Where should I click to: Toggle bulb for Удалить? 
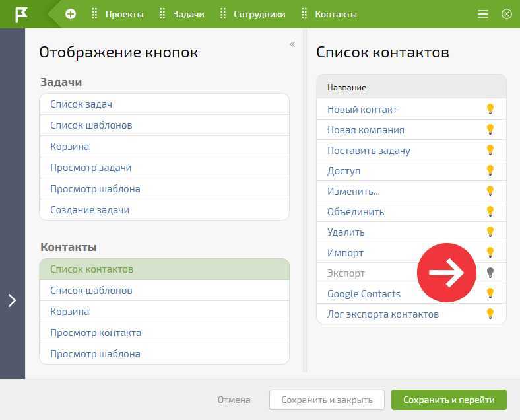point(490,232)
